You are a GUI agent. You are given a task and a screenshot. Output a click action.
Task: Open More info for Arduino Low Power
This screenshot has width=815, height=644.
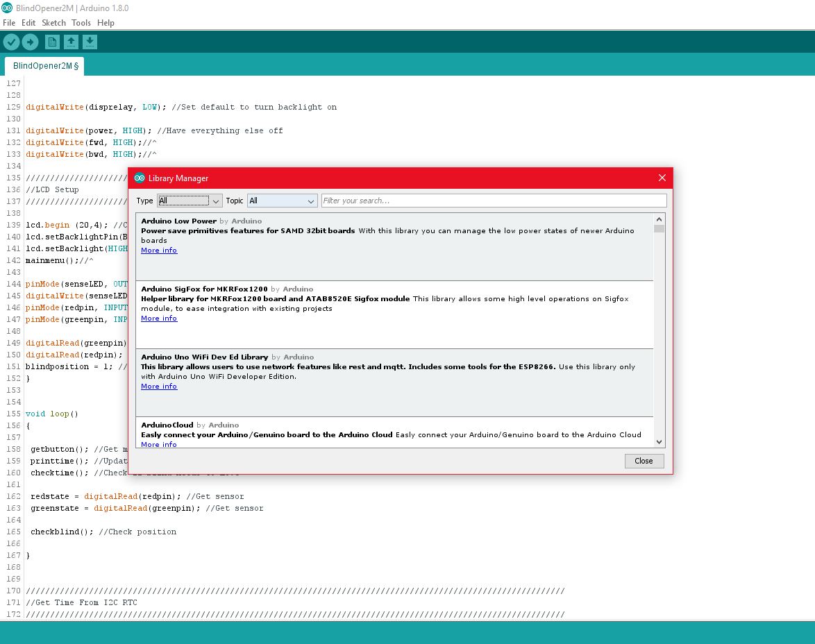tap(159, 250)
